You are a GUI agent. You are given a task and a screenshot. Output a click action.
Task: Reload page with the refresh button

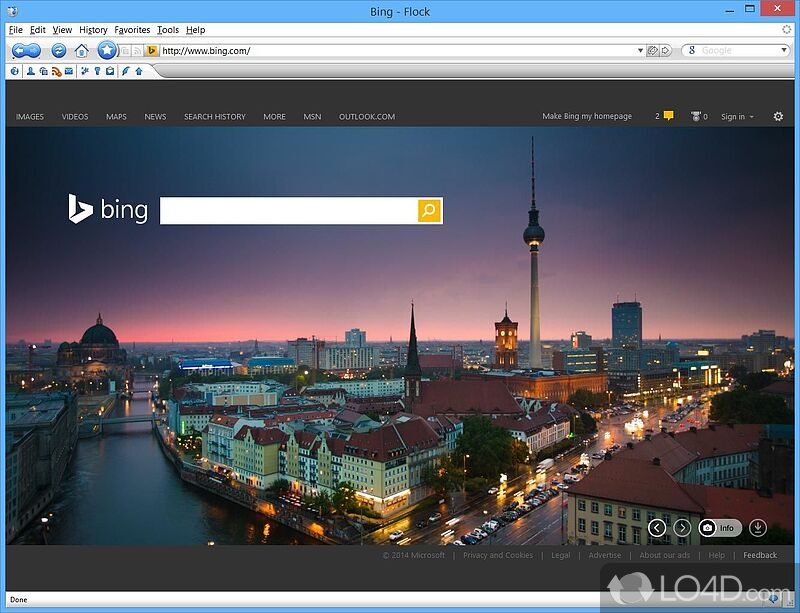tap(59, 51)
